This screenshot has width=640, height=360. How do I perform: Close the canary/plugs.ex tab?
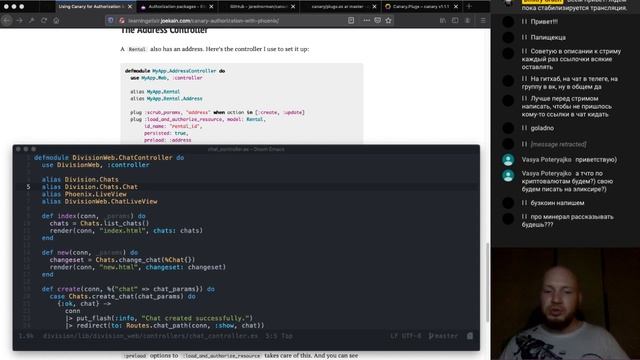click(x=374, y=7)
